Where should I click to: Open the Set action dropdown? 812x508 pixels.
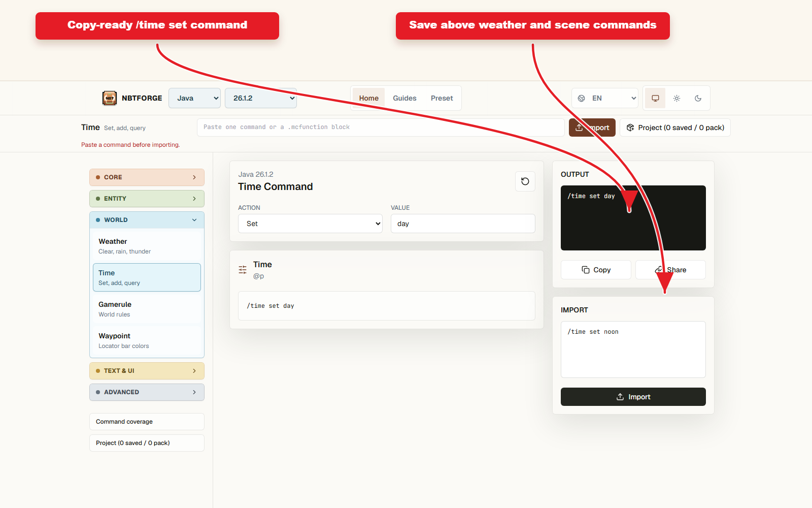click(x=310, y=224)
